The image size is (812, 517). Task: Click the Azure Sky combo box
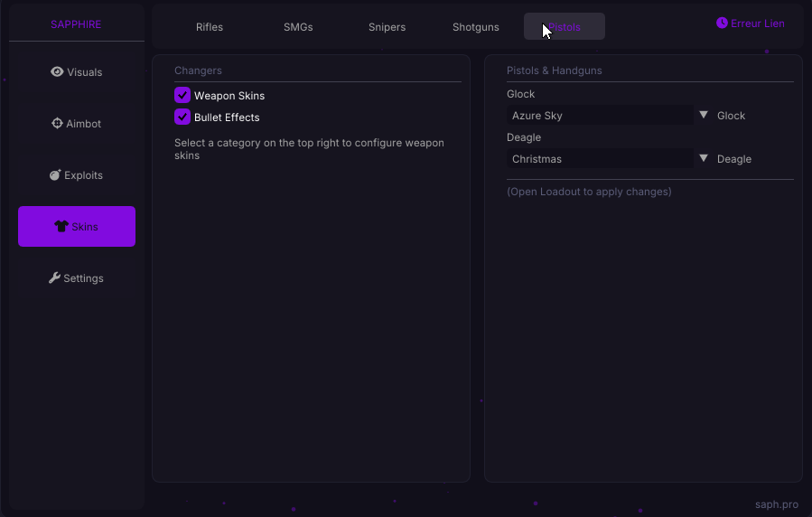point(600,115)
